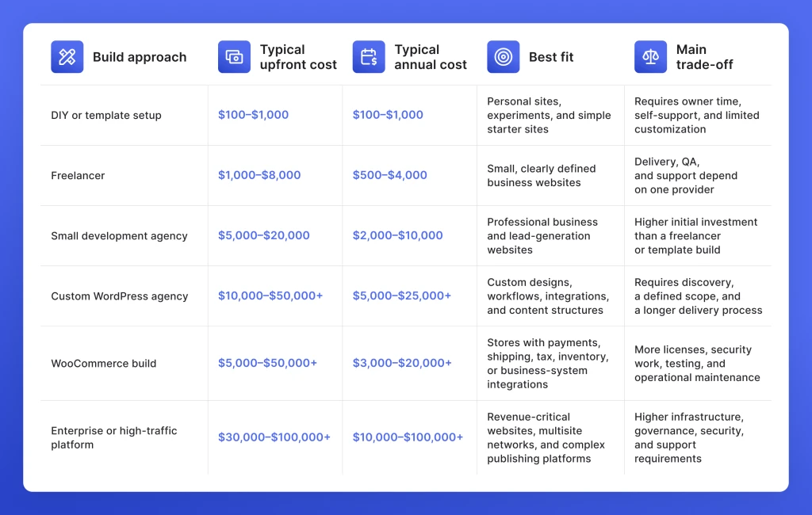Click the Best fit header text
The height and width of the screenshot is (515, 812).
coord(551,57)
